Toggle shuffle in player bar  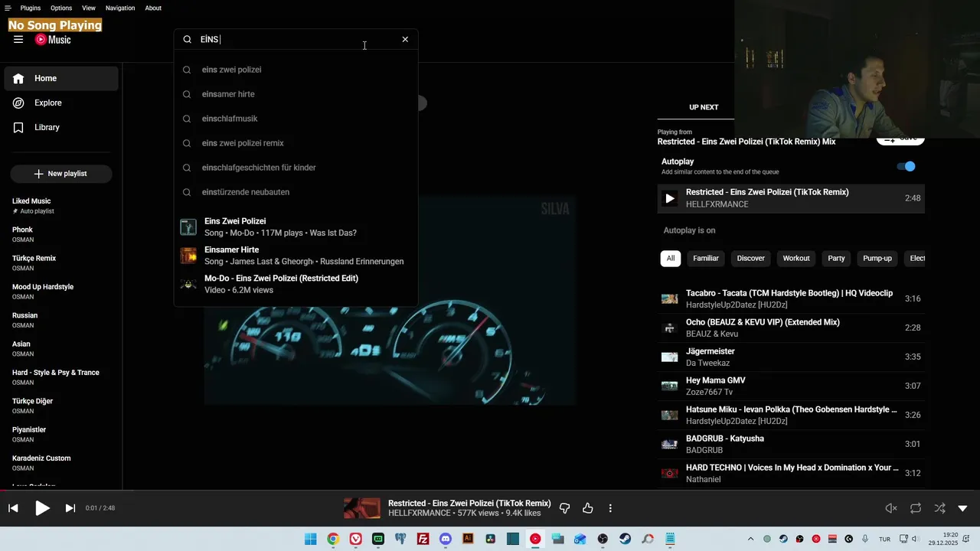click(939, 508)
